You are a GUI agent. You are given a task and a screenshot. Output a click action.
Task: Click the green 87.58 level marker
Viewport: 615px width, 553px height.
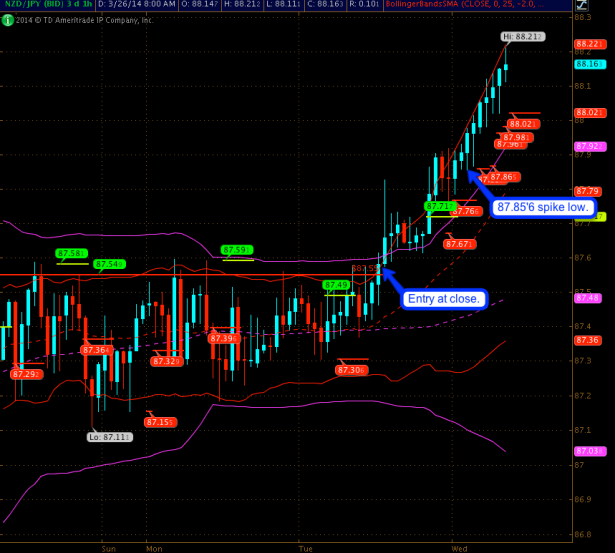coord(71,254)
